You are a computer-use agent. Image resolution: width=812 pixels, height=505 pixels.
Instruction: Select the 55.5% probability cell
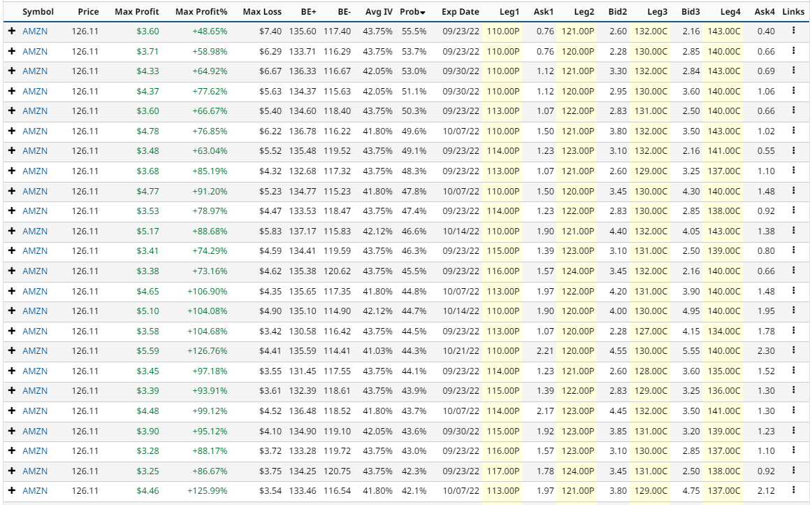414,31
